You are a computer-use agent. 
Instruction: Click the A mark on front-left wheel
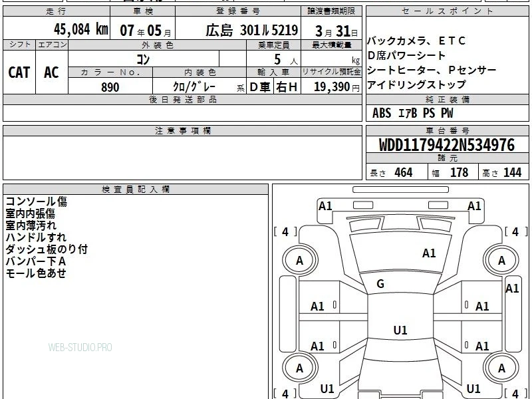(299, 261)
